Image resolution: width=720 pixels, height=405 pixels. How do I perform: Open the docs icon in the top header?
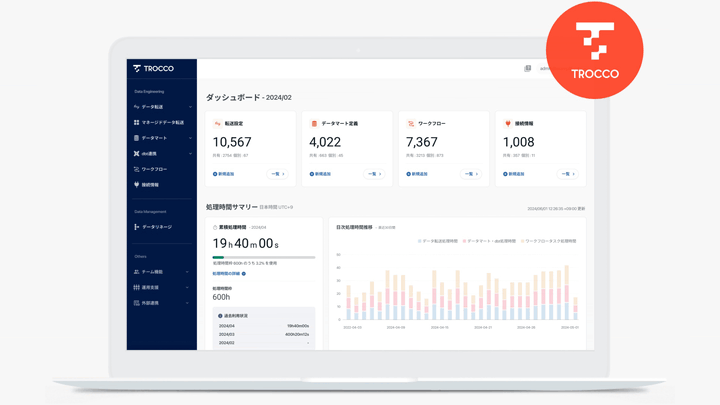tap(528, 69)
